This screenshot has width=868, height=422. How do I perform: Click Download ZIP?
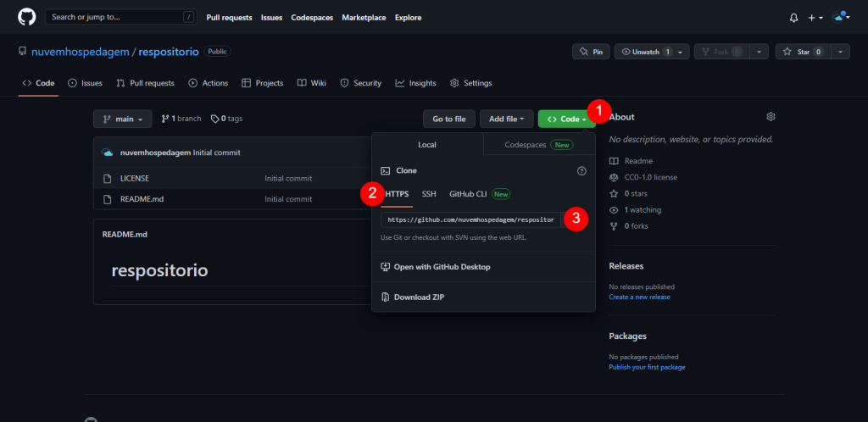coord(413,297)
